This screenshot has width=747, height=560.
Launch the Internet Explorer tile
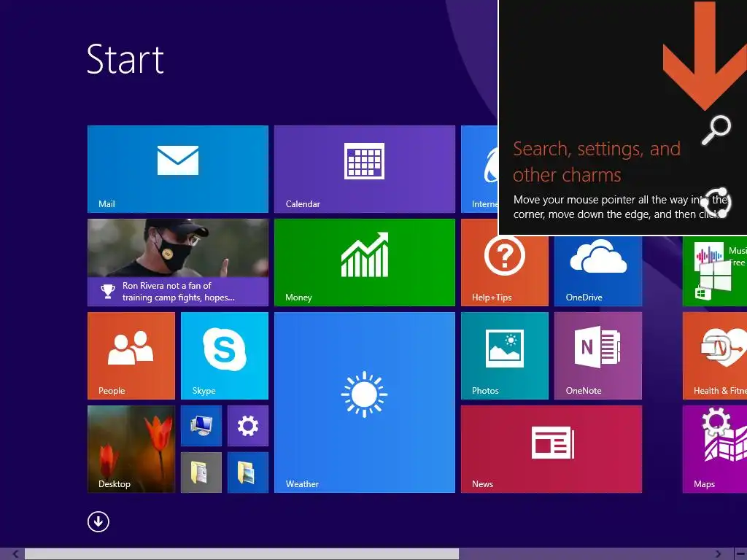click(479, 169)
